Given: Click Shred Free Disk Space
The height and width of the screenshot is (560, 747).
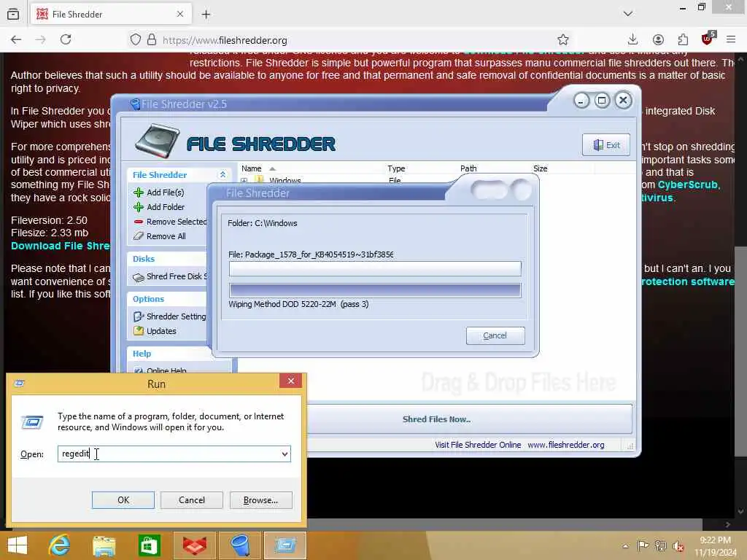Looking at the screenshot, I should pyautogui.click(x=177, y=276).
